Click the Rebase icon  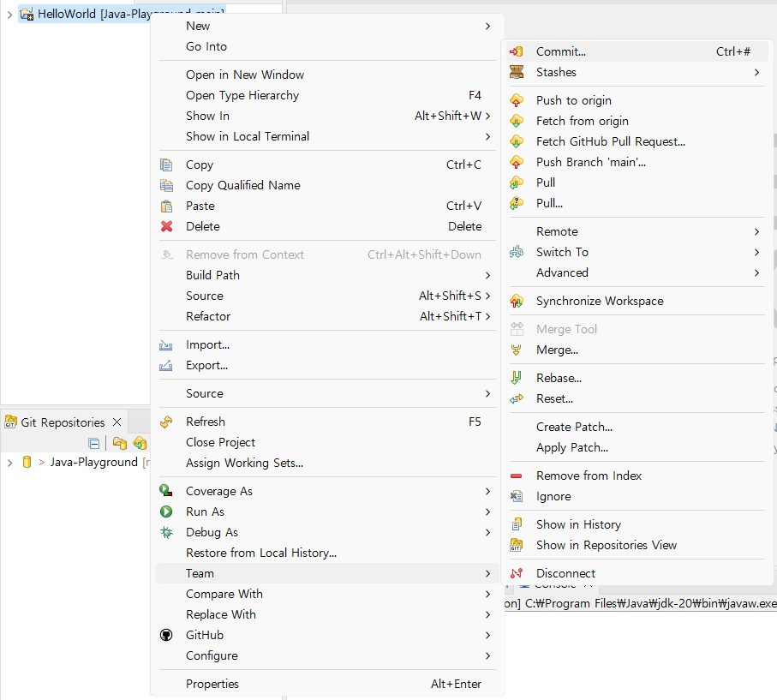[517, 378]
